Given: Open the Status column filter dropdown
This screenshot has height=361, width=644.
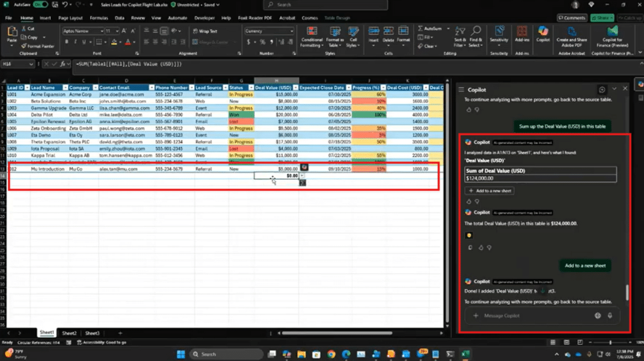Looking at the screenshot, I should pyautogui.click(x=251, y=87).
